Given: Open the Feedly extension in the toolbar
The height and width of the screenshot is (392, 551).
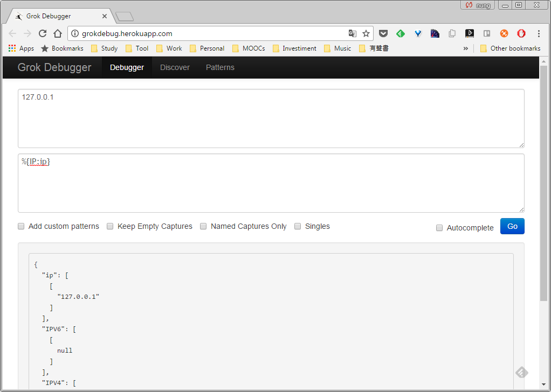Looking at the screenshot, I should pos(401,34).
